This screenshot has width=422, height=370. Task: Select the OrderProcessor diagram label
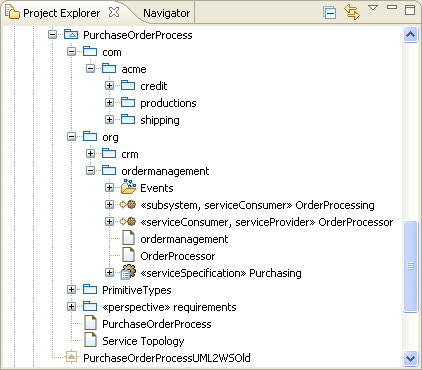178,256
